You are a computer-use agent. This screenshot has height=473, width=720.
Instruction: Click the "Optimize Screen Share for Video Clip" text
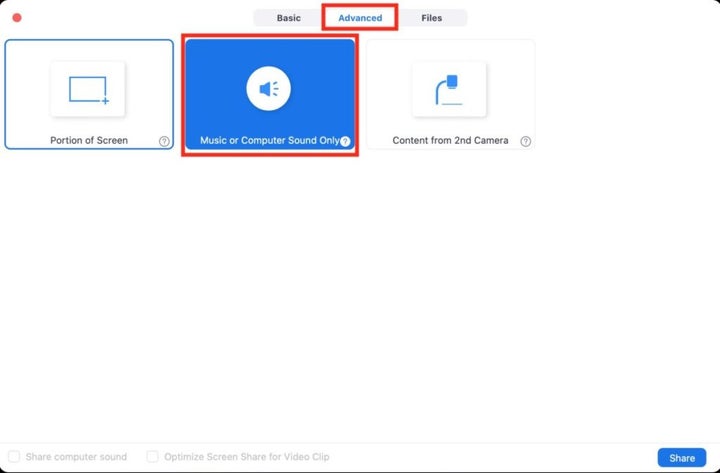tap(247, 457)
